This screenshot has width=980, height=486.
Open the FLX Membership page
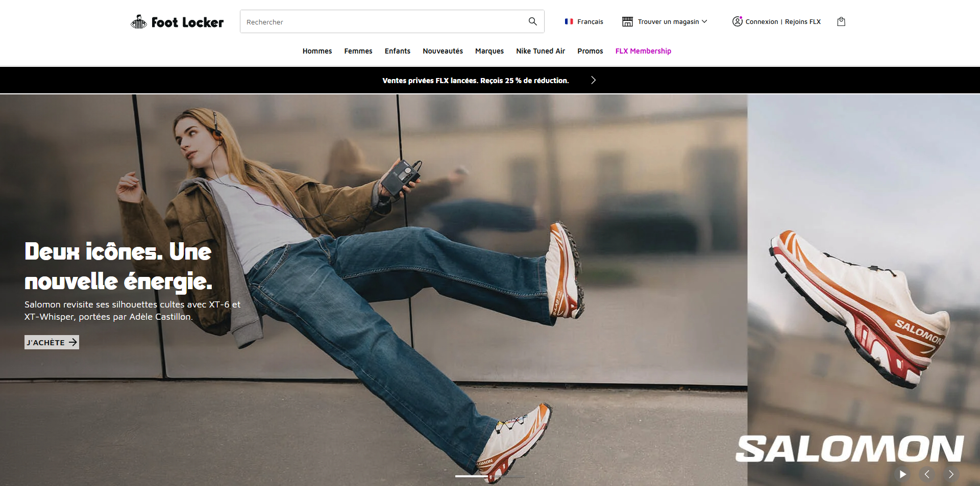(x=643, y=51)
